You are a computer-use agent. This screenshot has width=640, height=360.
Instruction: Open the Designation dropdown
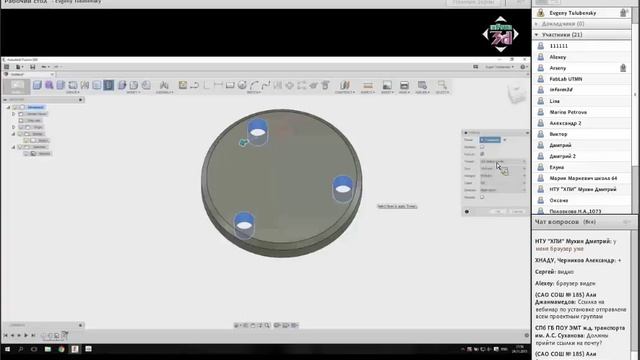[502, 176]
